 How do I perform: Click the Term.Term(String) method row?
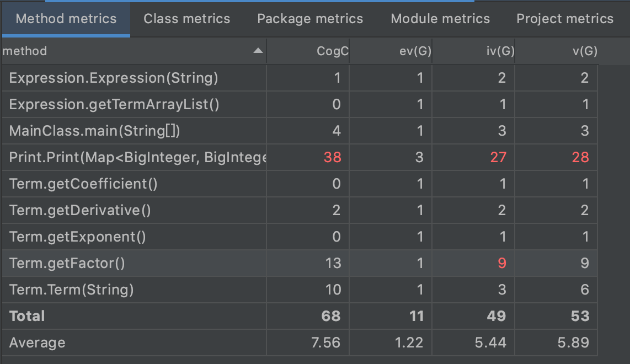pyautogui.click(x=71, y=290)
